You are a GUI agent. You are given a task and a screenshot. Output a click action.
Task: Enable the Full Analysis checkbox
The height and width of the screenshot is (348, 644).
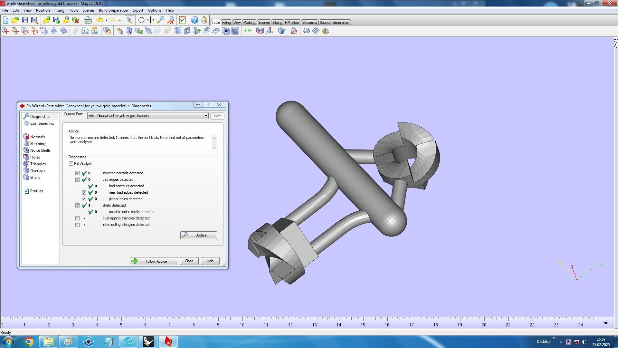pos(71,164)
